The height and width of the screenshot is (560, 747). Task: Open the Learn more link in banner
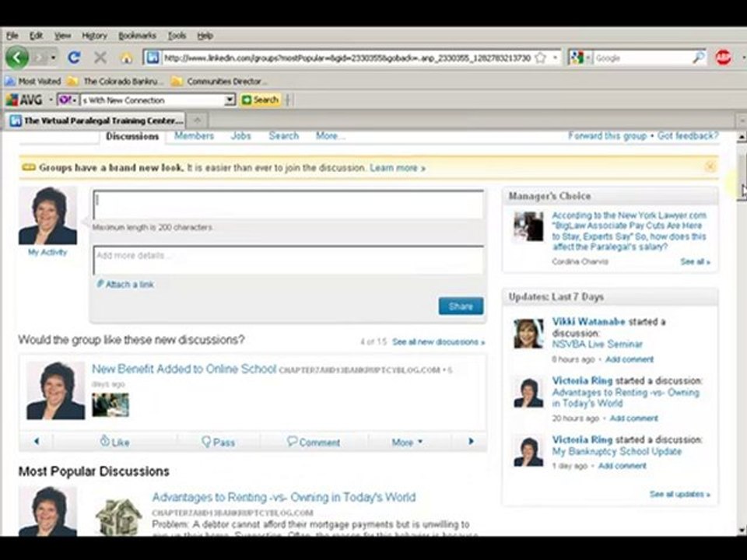tap(398, 168)
